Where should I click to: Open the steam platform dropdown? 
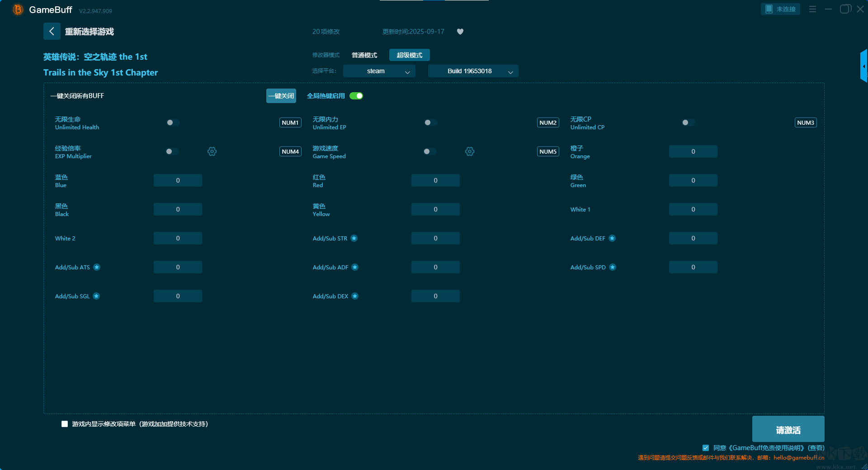pos(379,71)
